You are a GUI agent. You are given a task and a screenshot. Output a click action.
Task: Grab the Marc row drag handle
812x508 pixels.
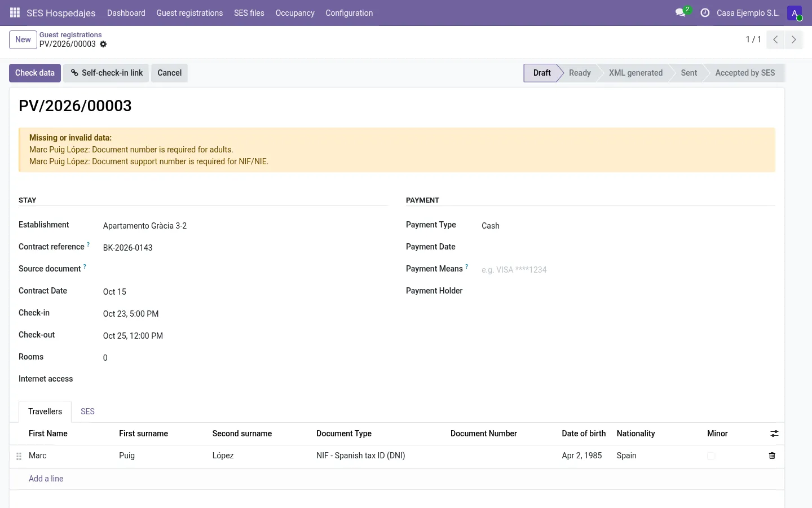click(x=19, y=456)
